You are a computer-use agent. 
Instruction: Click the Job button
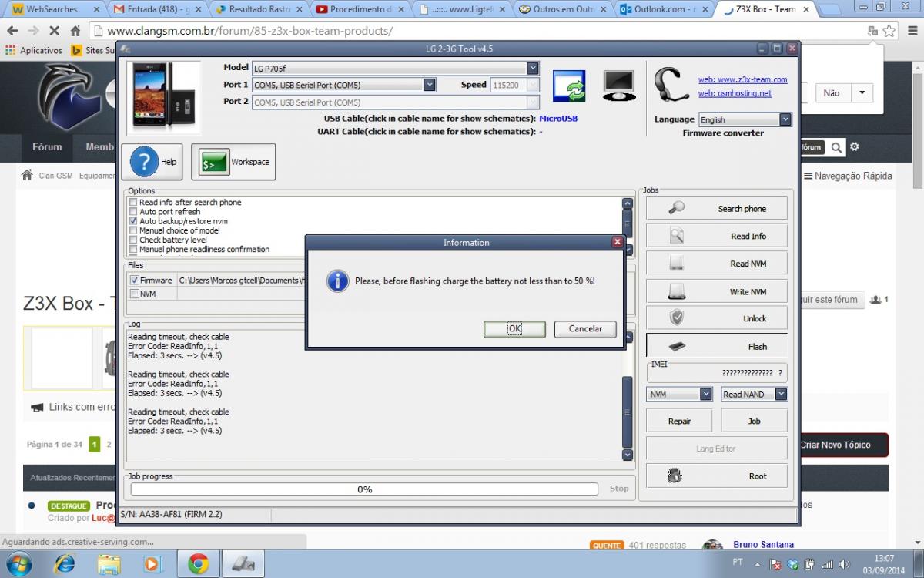coord(754,421)
